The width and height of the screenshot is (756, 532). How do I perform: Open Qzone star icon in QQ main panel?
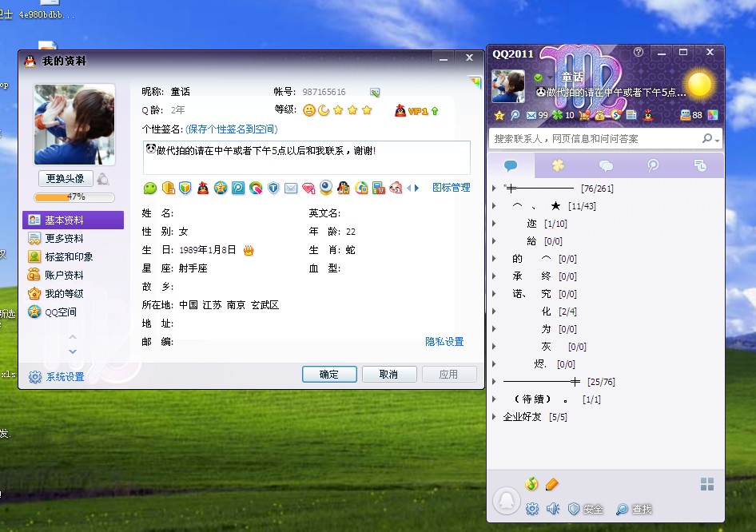pos(499,115)
